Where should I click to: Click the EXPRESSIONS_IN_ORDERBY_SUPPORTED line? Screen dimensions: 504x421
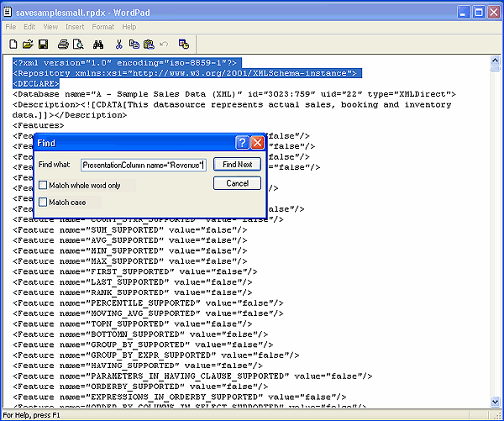(x=180, y=397)
